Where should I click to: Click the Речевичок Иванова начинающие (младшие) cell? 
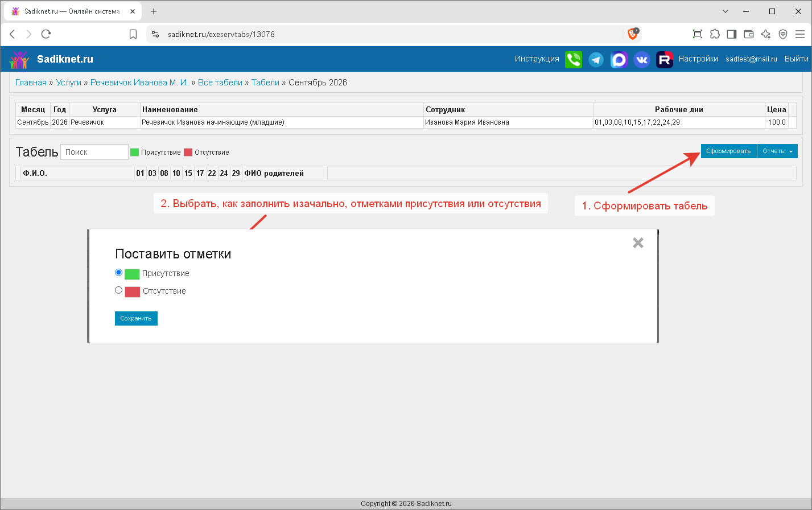pos(282,122)
